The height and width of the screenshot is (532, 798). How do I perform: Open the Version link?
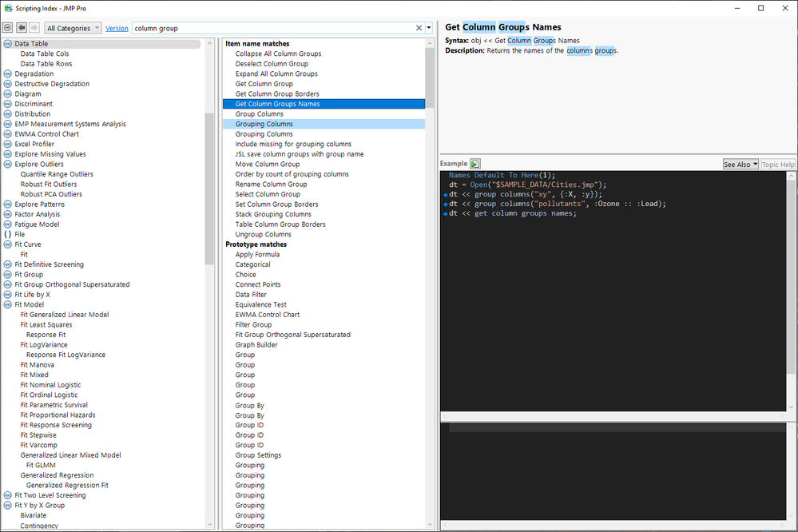pos(117,28)
